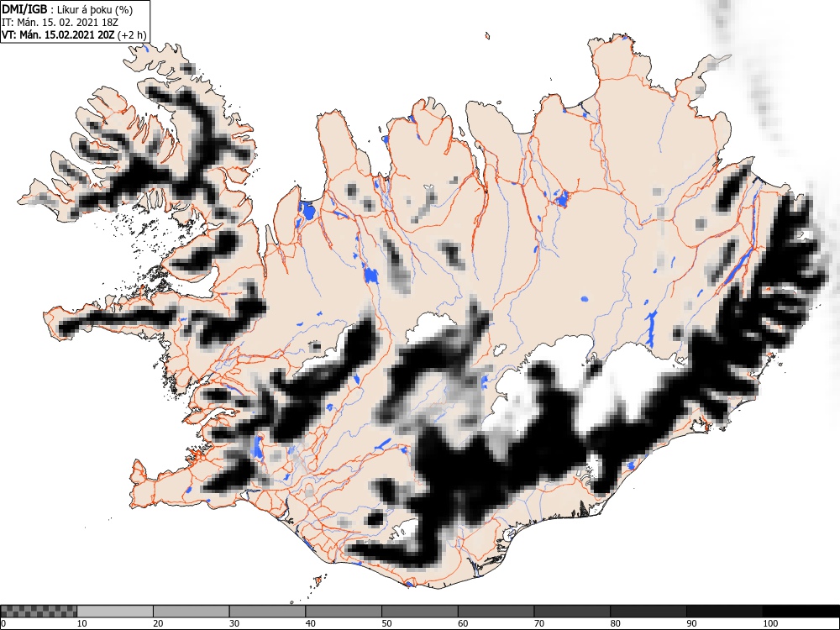The height and width of the screenshot is (630, 840).
Task: Click the legend label '10'
Action: [x=82, y=623]
